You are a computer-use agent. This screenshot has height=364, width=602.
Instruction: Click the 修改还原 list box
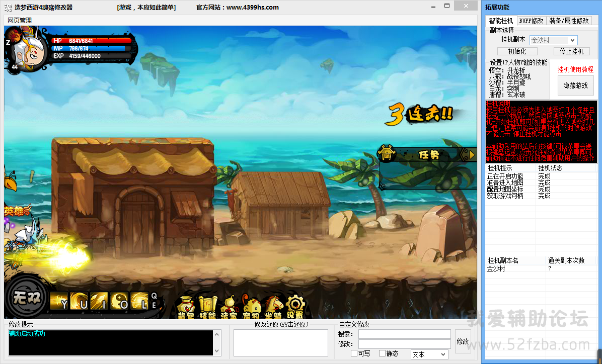point(281,342)
